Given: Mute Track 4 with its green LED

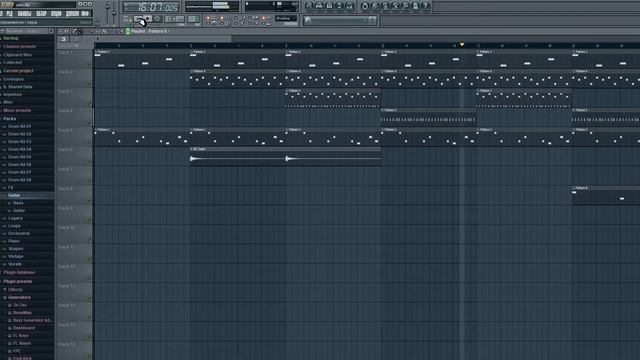Looking at the screenshot, I should (90, 123).
